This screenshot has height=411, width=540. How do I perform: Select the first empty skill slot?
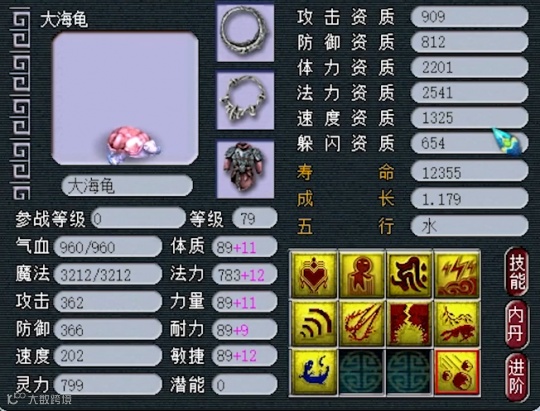[x=362, y=372]
